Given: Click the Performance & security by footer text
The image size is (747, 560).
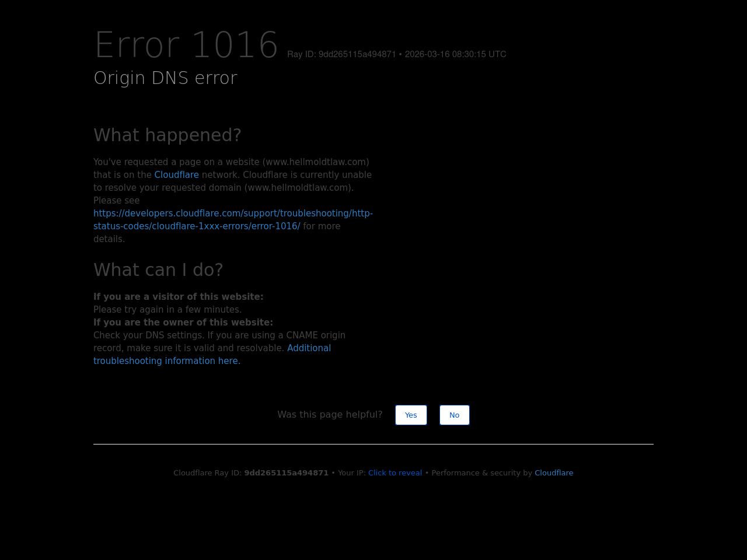Looking at the screenshot, I should [x=481, y=473].
